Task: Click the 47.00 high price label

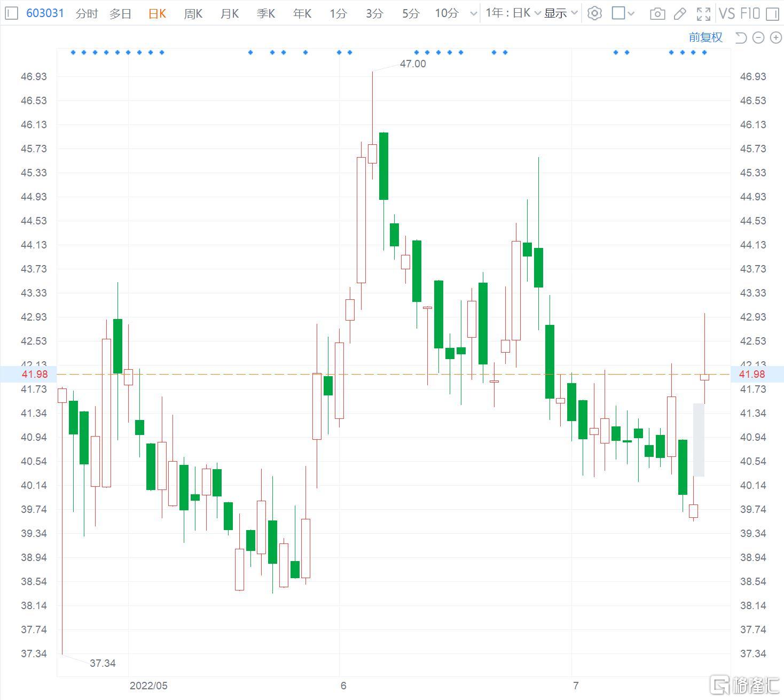Action: [x=413, y=64]
